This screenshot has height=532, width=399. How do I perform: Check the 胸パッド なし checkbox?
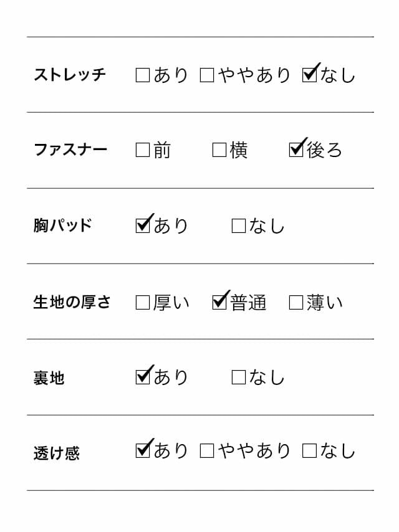point(239,226)
